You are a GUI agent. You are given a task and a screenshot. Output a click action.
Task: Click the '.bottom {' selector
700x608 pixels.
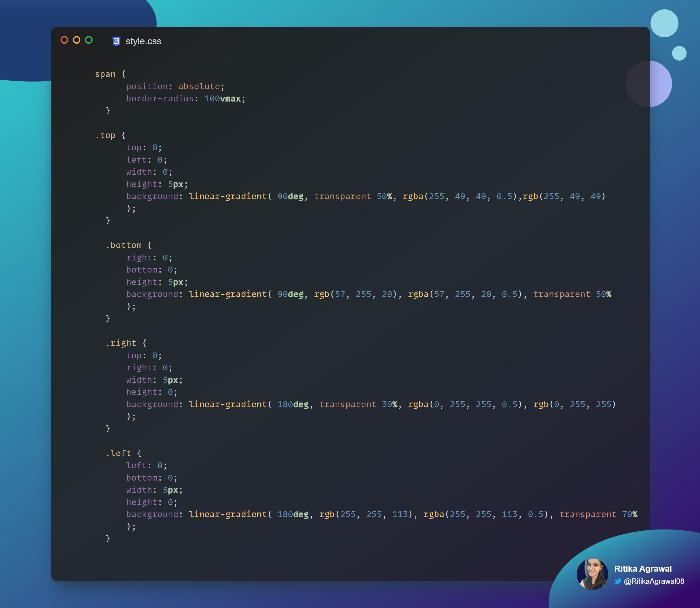(129, 245)
